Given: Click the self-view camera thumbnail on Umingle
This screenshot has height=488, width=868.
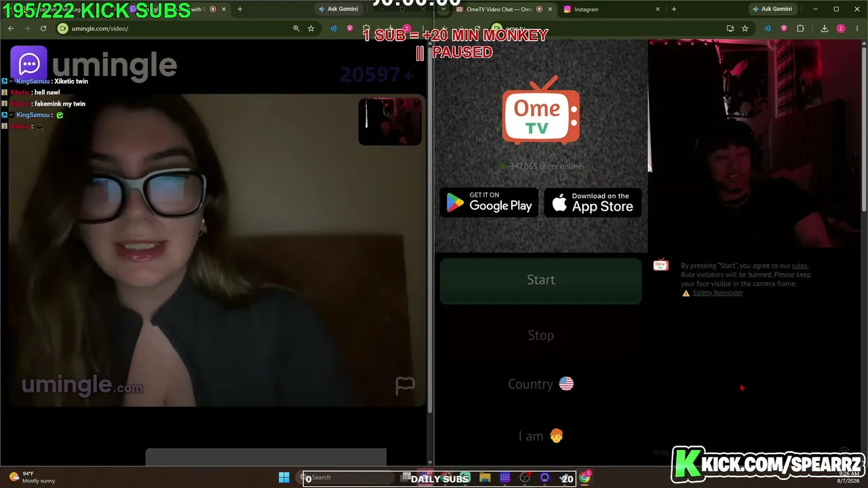Looking at the screenshot, I should pos(390,121).
